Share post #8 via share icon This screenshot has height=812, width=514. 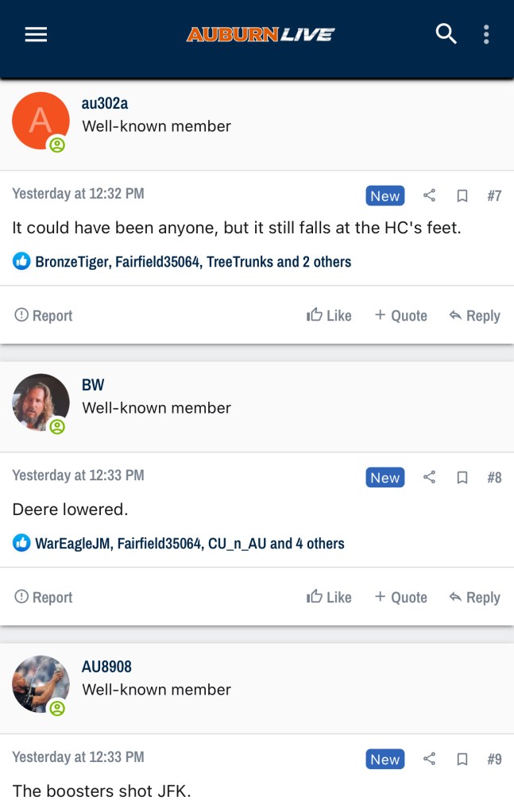tap(429, 477)
